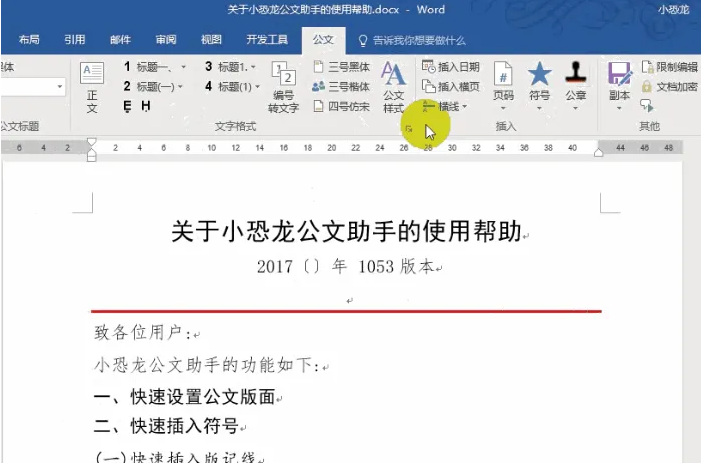Click 文档加密 document encryption
702x476 pixels.
pos(670,86)
